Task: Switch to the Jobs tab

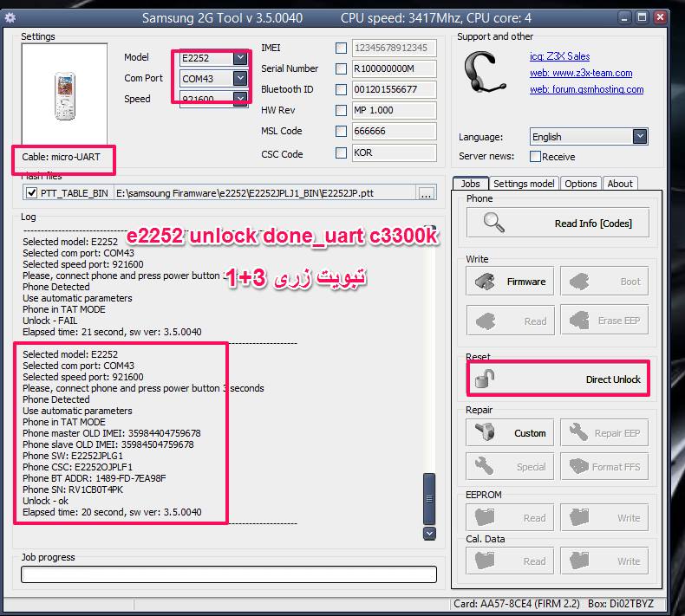Action: pyautogui.click(x=470, y=184)
